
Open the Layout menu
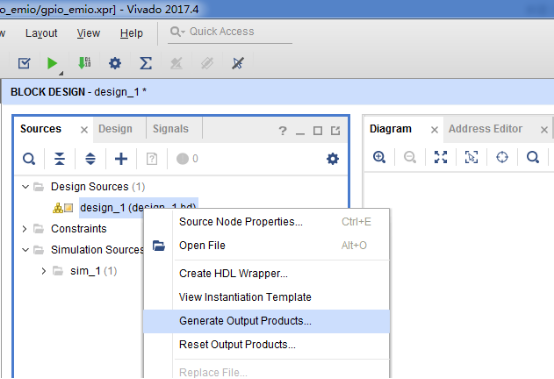coord(41,33)
